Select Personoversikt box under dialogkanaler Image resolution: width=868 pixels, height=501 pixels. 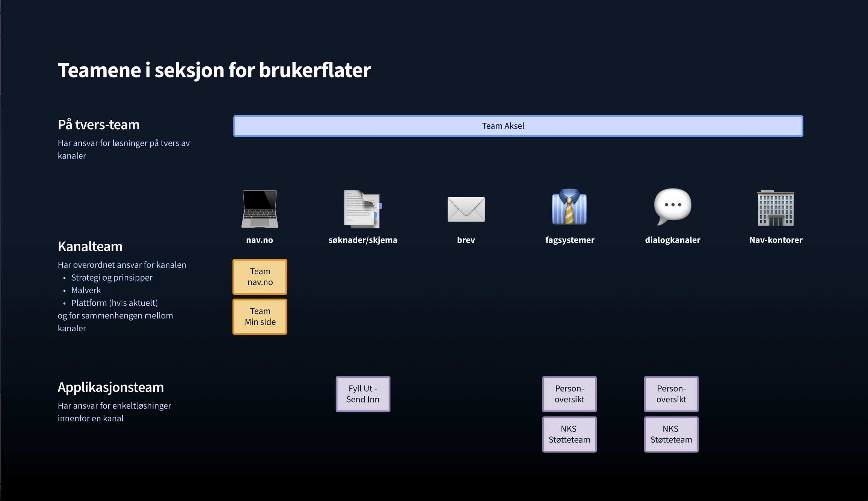(671, 394)
